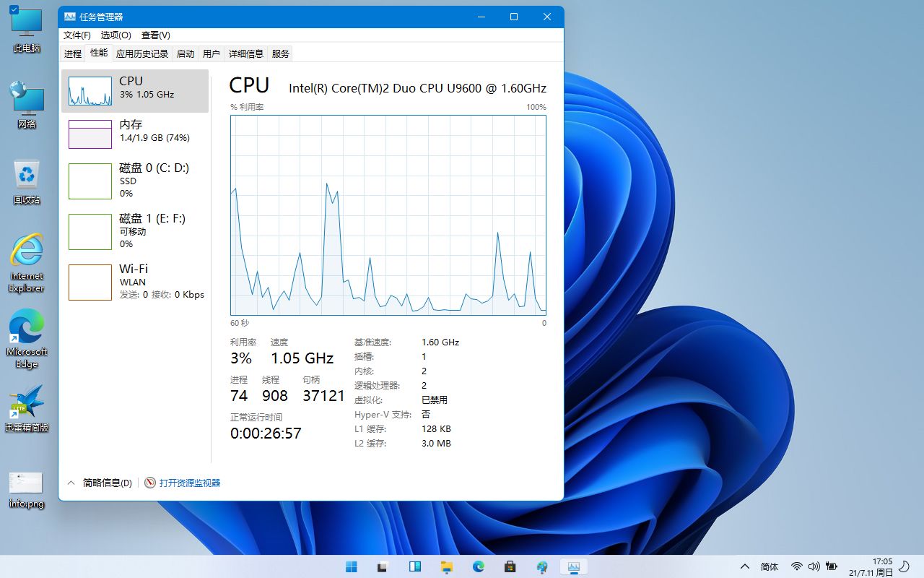Image resolution: width=924 pixels, height=578 pixels.
Task: Open Microsoft Store from taskbar
Action: (510, 566)
